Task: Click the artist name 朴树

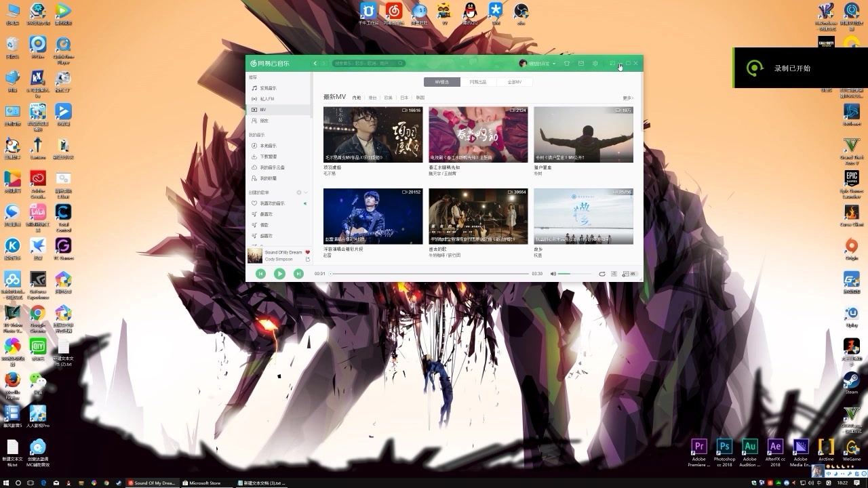Action: click(x=538, y=174)
